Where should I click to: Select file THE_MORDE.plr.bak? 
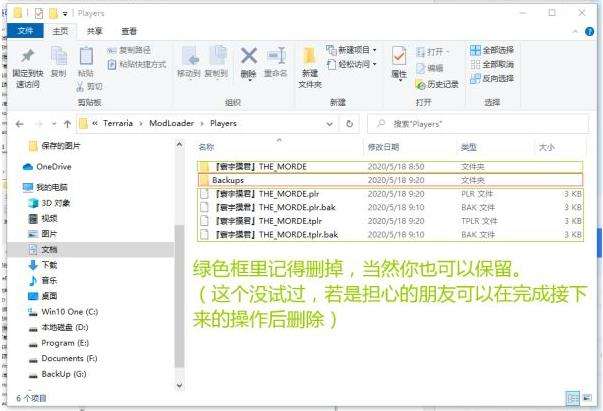(x=390, y=208)
